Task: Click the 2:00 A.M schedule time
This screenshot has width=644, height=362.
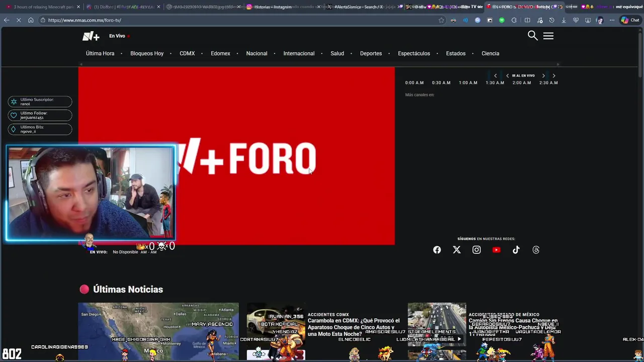Action: (522, 83)
